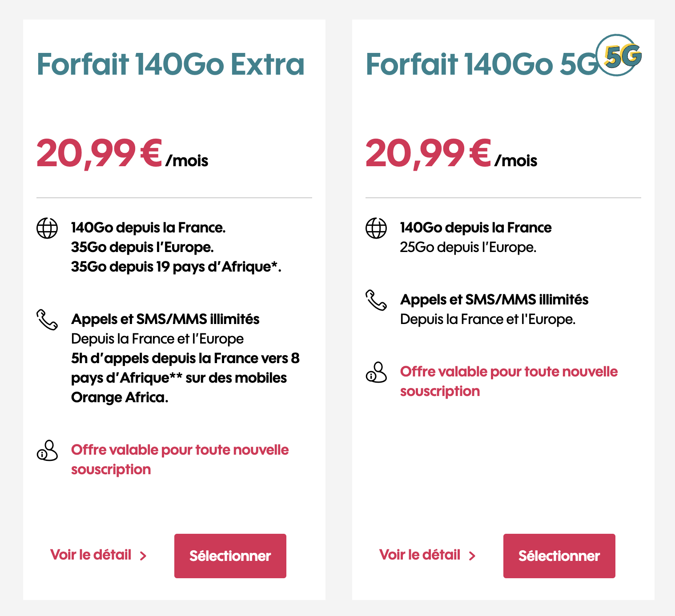Click the Forfait 140Go 5G title
The height and width of the screenshot is (616, 675).
482,64
